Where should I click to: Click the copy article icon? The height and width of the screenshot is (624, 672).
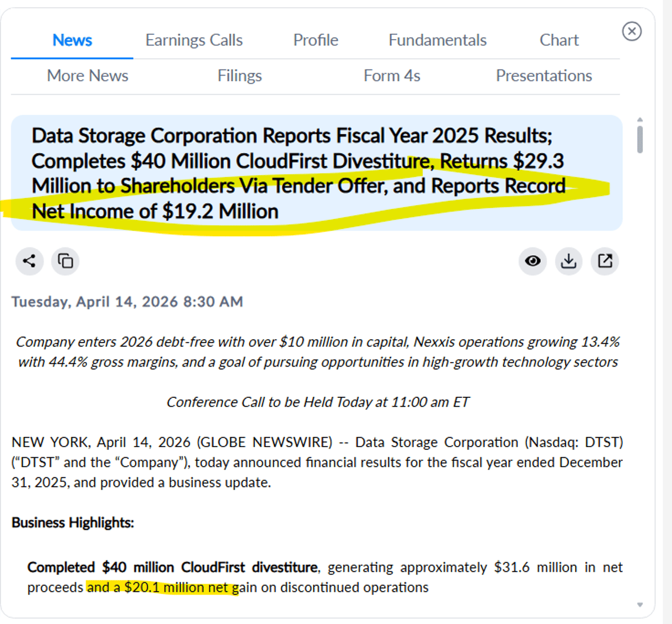(65, 261)
